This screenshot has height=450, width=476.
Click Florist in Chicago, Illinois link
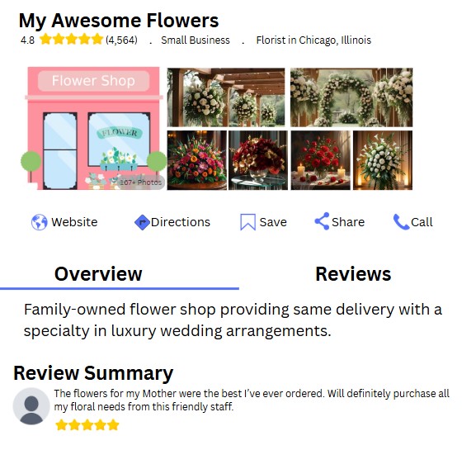point(313,40)
